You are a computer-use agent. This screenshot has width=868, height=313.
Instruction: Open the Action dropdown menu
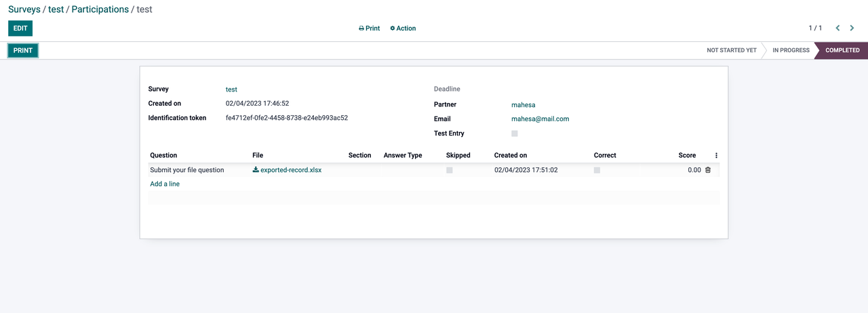[403, 28]
